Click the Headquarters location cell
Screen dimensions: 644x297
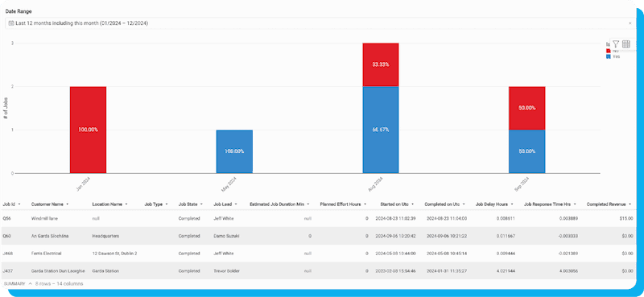105,236
